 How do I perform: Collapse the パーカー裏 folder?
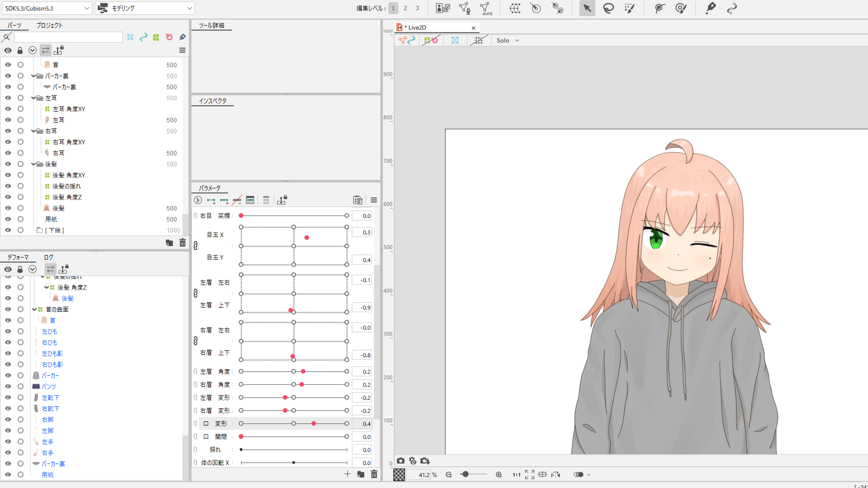point(34,76)
